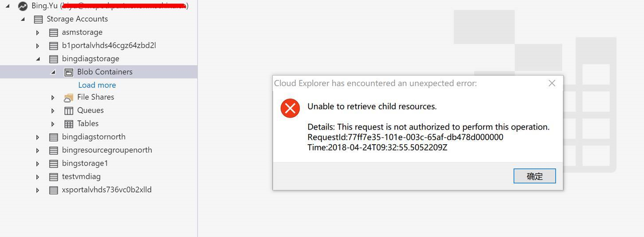Click the File Shares folder icon
The image size is (644, 237).
(69, 97)
